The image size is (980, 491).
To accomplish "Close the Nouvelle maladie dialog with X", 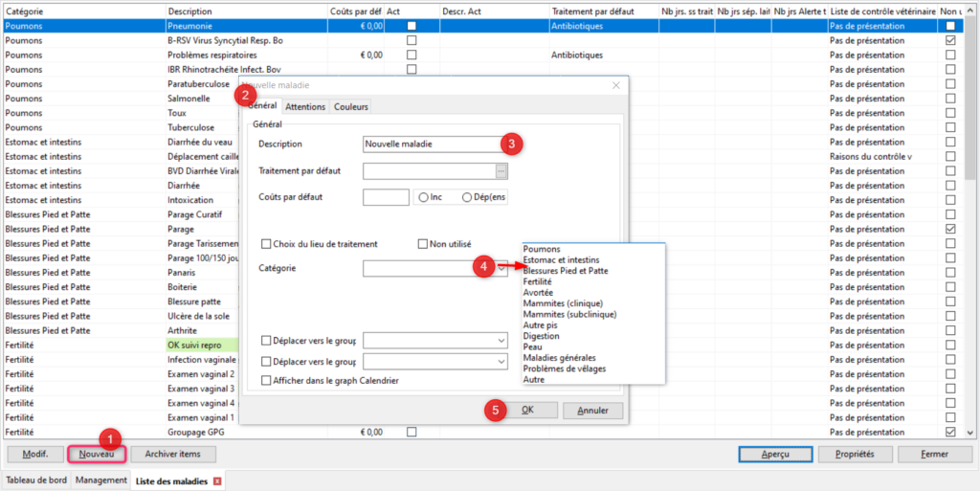I will (615, 86).
